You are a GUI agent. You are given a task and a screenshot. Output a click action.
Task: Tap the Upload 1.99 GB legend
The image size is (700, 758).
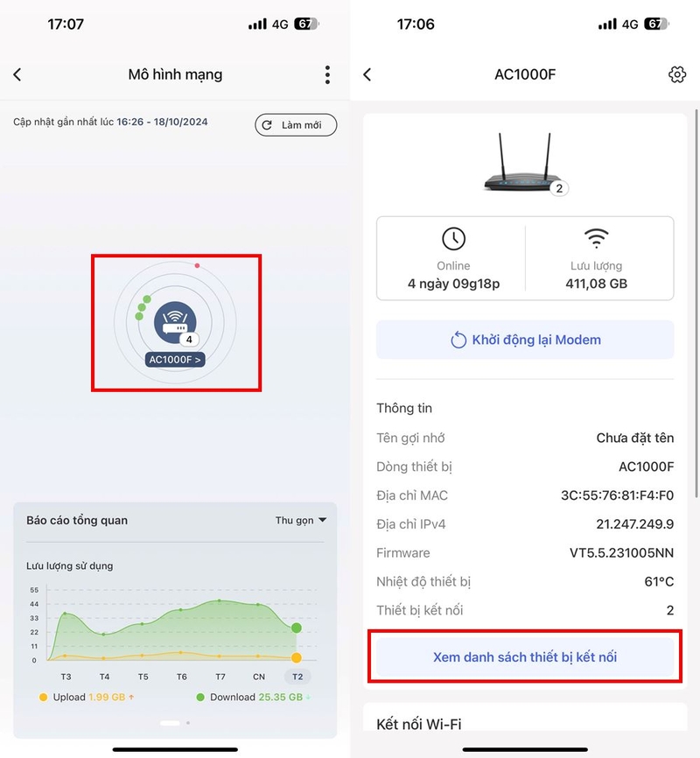pos(87,697)
